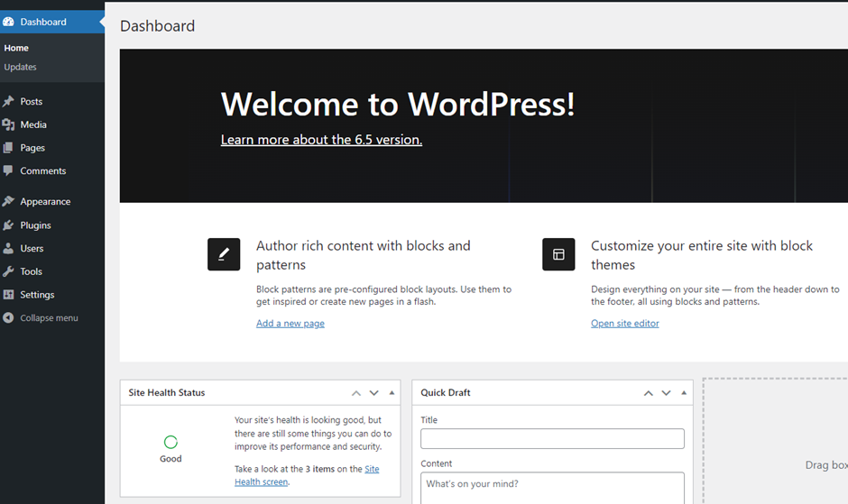
Task: Toggle the Quick Draft panel closed
Action: tap(684, 393)
